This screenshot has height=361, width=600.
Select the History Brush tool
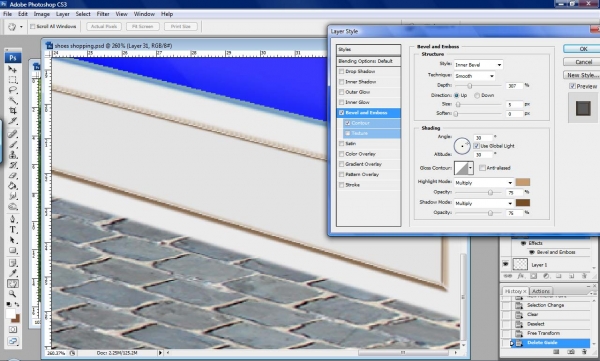(x=13, y=165)
